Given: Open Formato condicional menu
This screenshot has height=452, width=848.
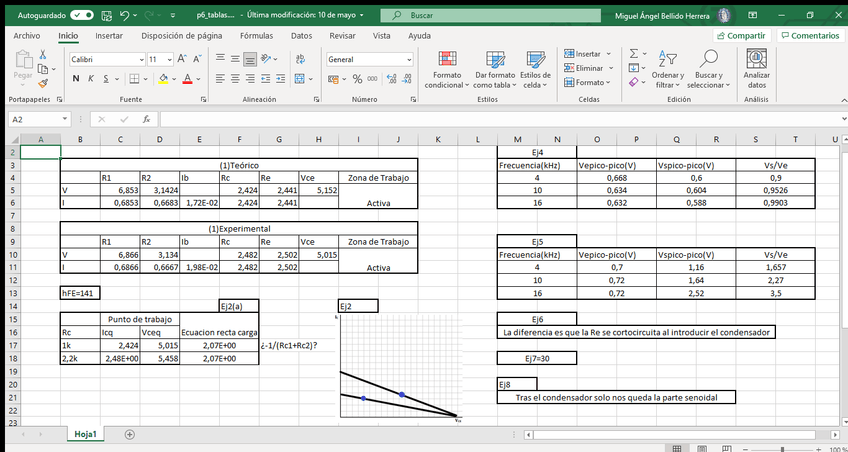Looking at the screenshot, I should pyautogui.click(x=446, y=68).
